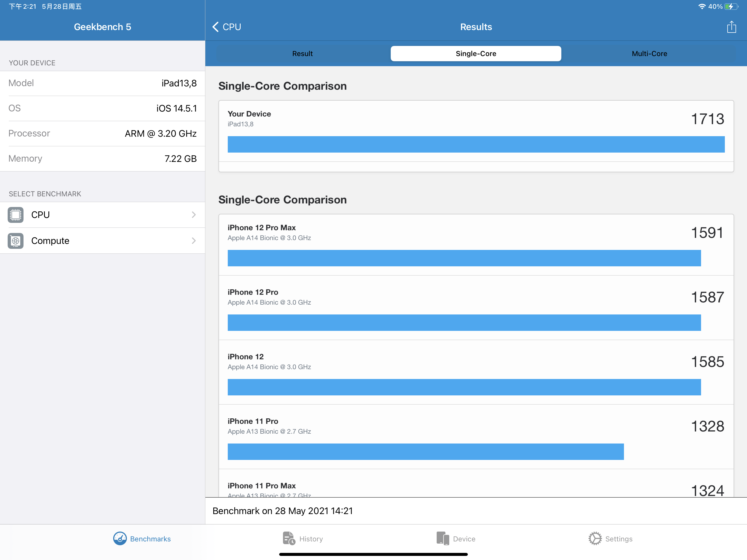Tap the YOUR DEVICE section header

point(32,63)
